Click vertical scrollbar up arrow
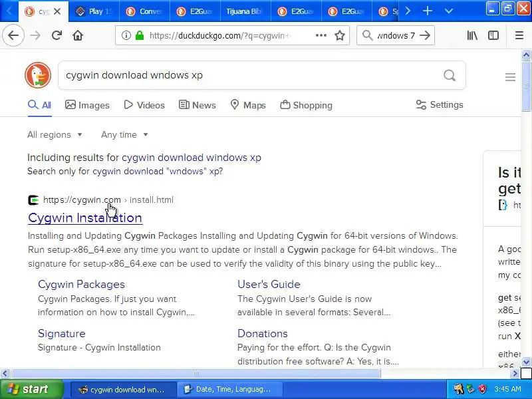The width and height of the screenshot is (532, 399). [526, 55]
